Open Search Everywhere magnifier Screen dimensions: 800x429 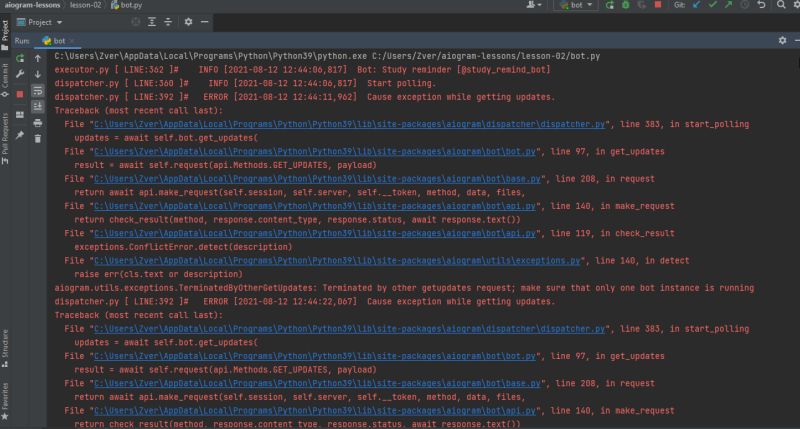781,5
